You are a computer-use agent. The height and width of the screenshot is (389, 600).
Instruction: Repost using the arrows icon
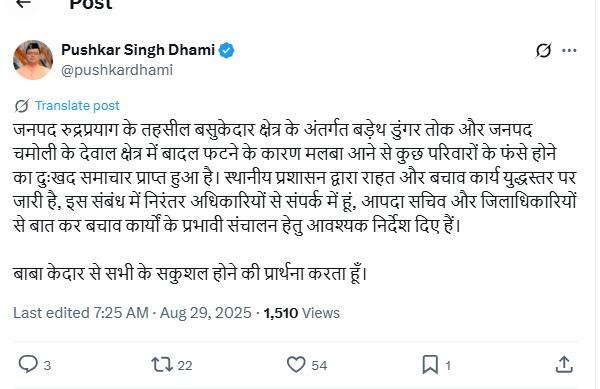[x=162, y=365]
